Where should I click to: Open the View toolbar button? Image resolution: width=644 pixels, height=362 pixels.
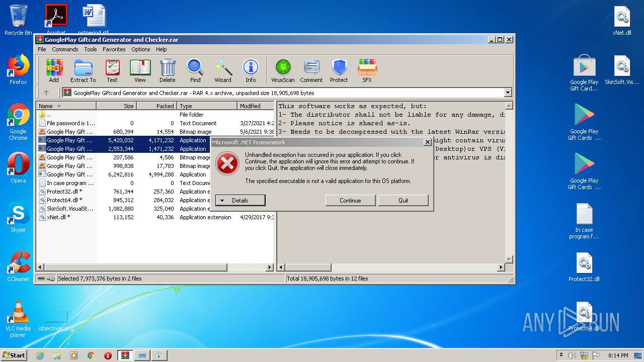(x=140, y=71)
